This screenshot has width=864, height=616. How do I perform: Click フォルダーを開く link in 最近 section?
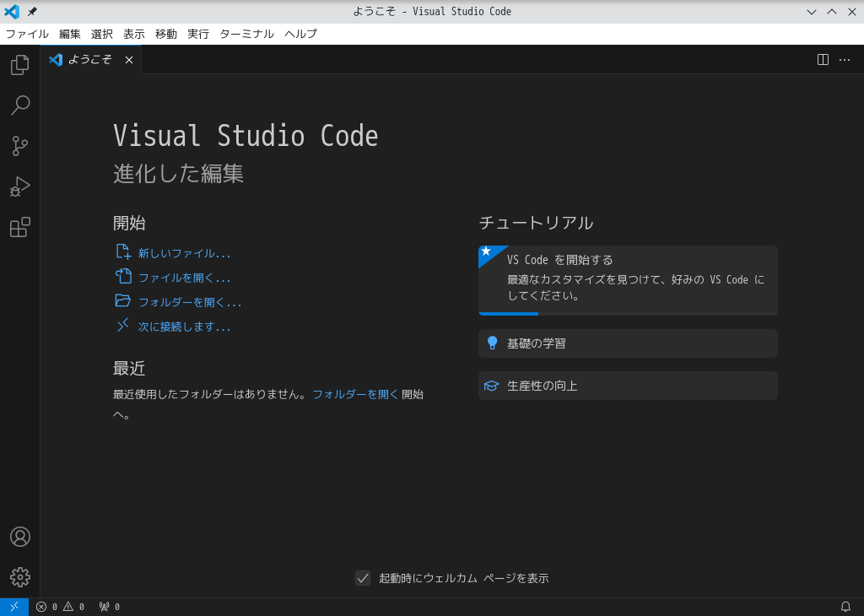tap(355, 395)
